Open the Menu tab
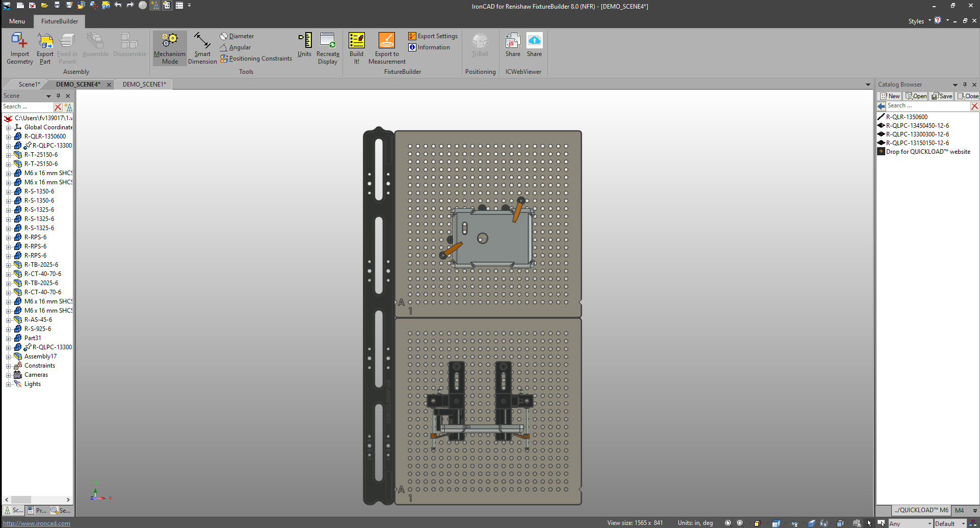Image resolution: width=980 pixels, height=528 pixels. tap(17, 21)
